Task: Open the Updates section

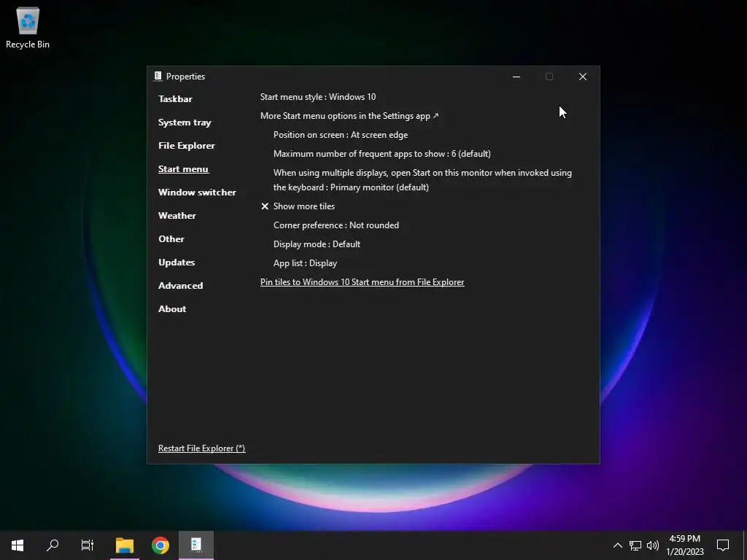Action: (177, 262)
